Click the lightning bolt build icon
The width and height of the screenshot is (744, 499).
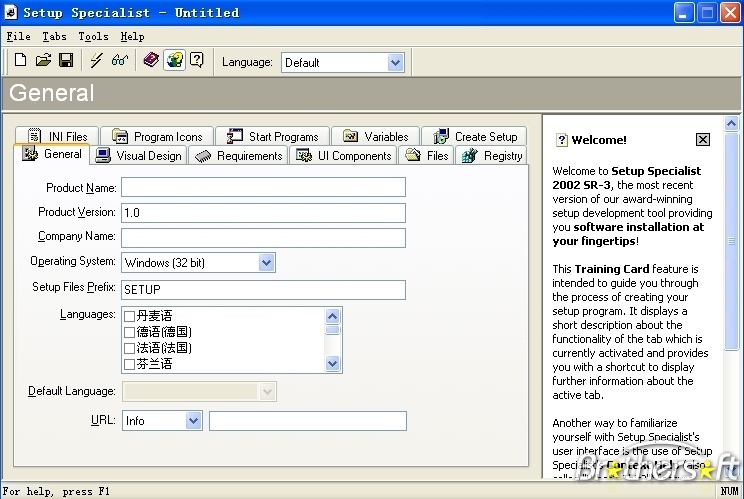96,60
